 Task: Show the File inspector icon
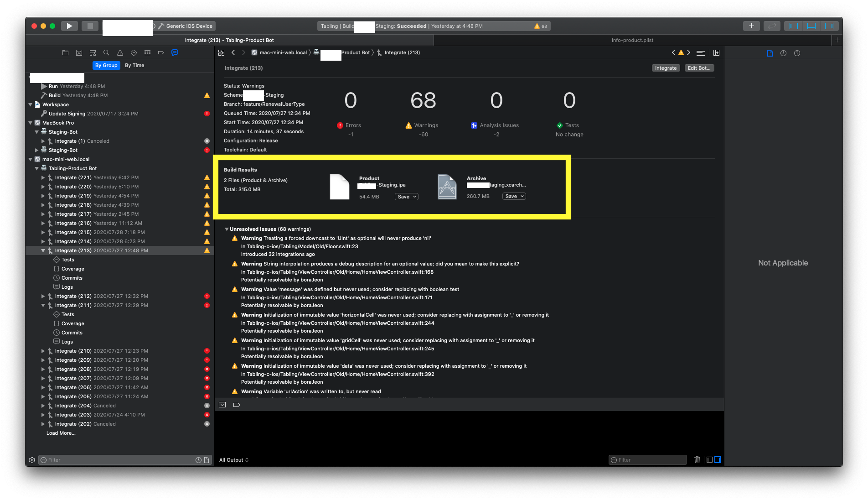770,53
